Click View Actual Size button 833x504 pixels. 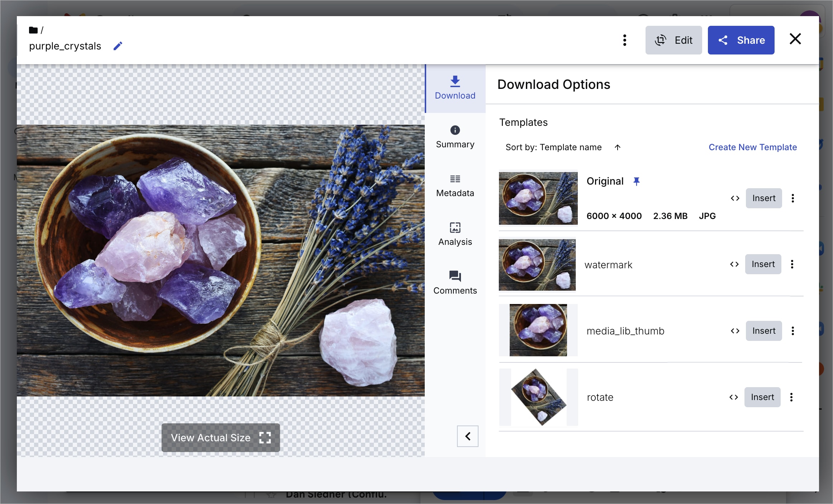(x=220, y=438)
